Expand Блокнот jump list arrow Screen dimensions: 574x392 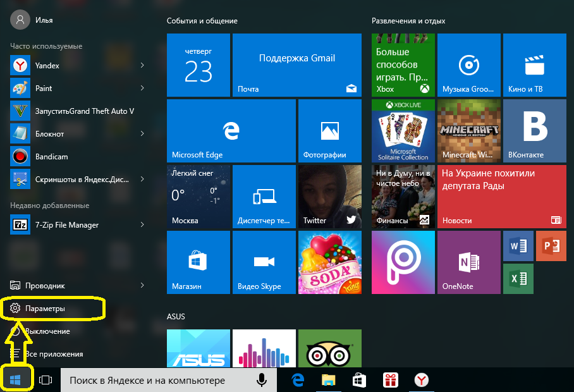coord(142,133)
